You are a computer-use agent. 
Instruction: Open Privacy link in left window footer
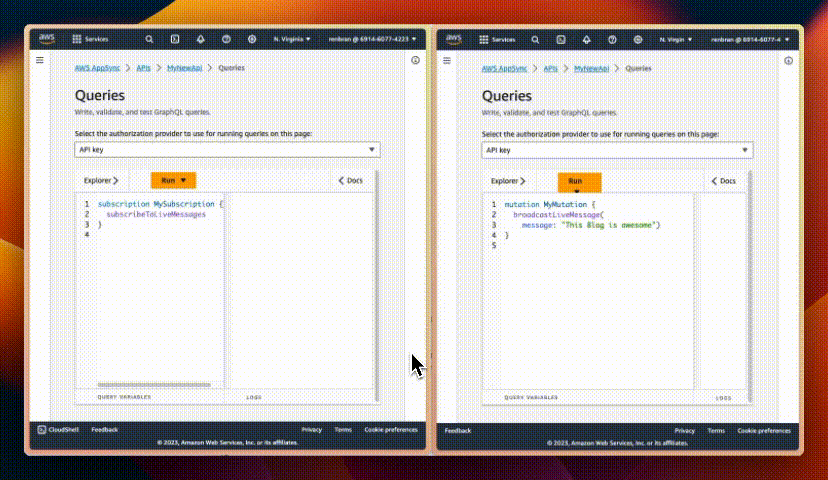312,430
